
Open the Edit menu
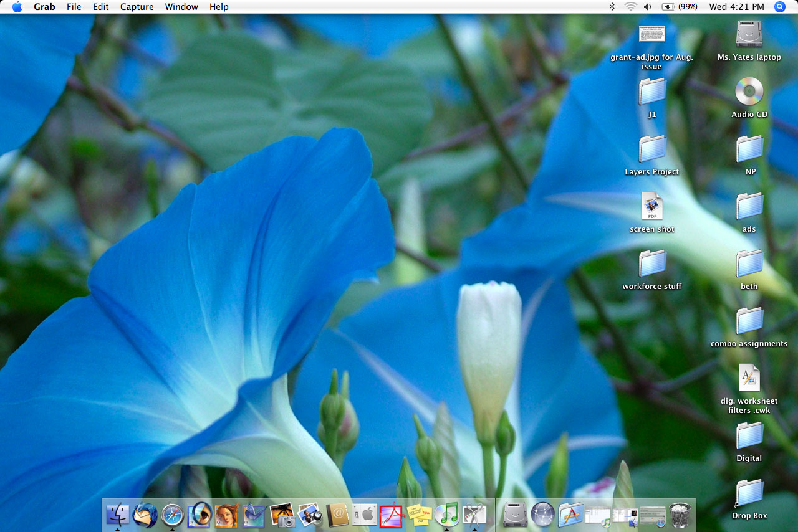pyautogui.click(x=100, y=7)
